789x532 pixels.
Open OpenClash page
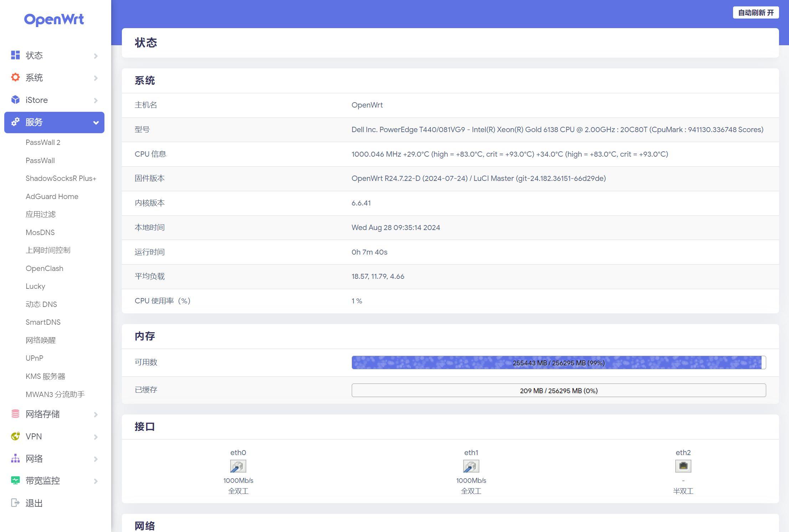point(45,268)
